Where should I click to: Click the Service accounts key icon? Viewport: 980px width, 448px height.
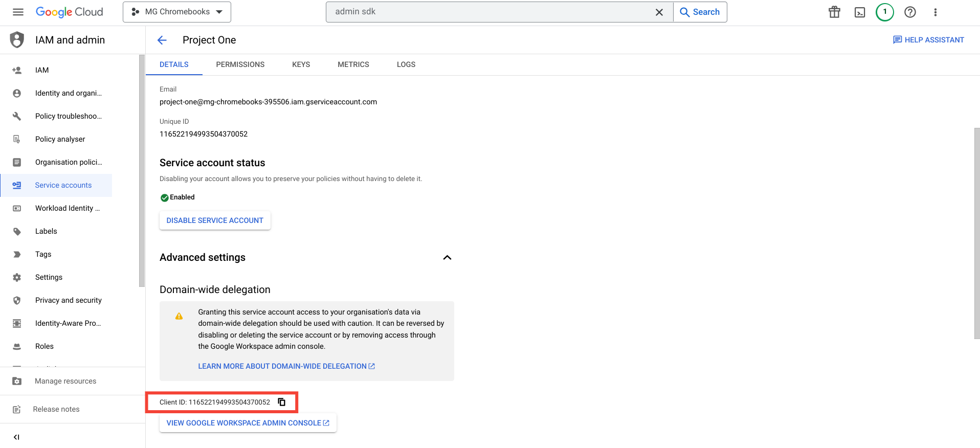point(17,185)
